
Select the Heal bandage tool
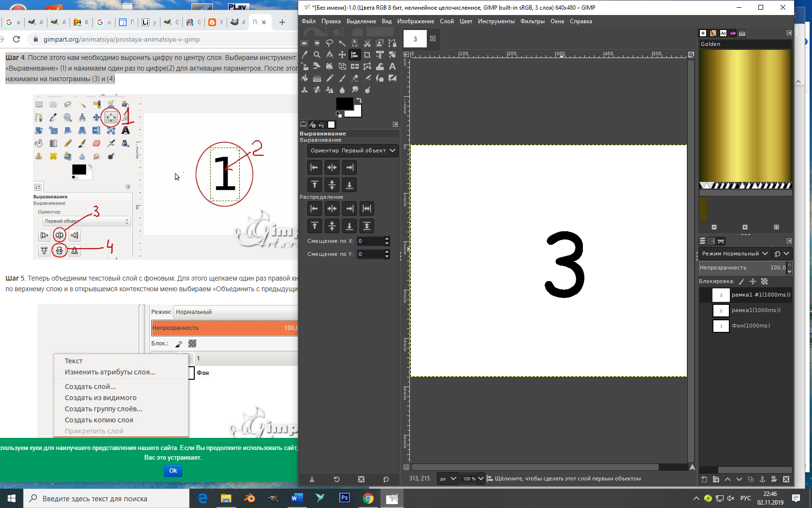tap(317, 90)
